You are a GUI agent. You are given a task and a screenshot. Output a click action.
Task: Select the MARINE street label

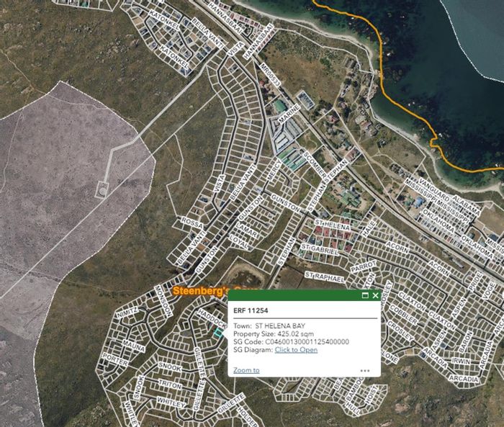pyautogui.click(x=288, y=114)
